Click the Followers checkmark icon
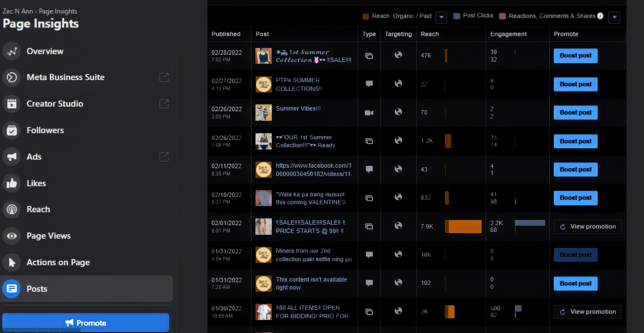 [x=12, y=130]
